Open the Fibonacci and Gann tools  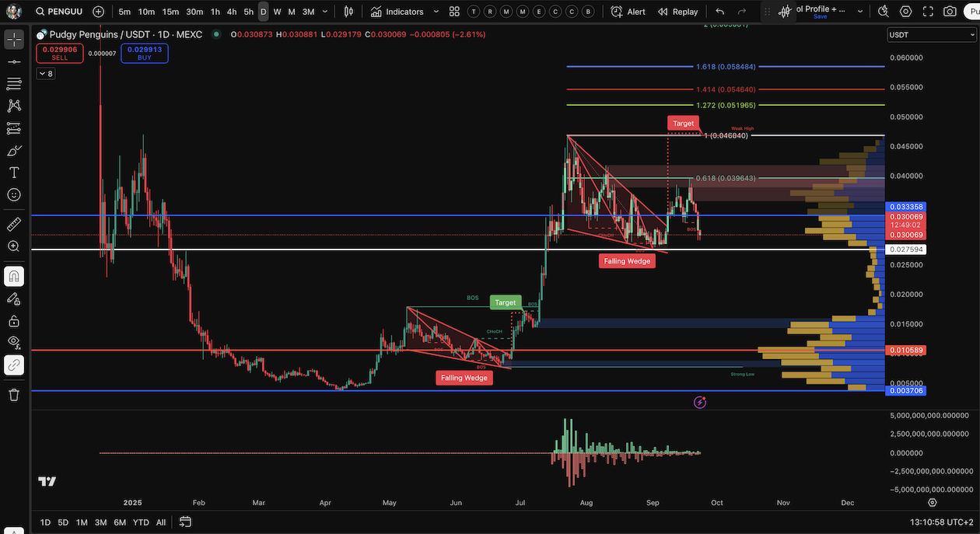(x=14, y=83)
